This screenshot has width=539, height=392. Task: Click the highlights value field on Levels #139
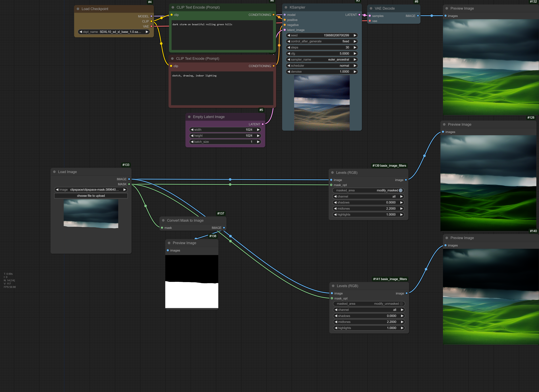click(368, 214)
